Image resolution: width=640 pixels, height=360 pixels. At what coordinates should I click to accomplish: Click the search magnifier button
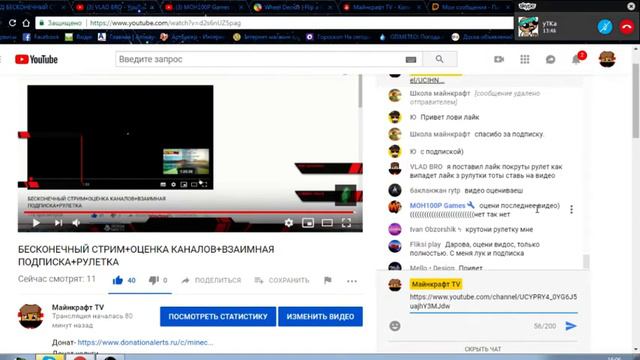[x=440, y=59]
